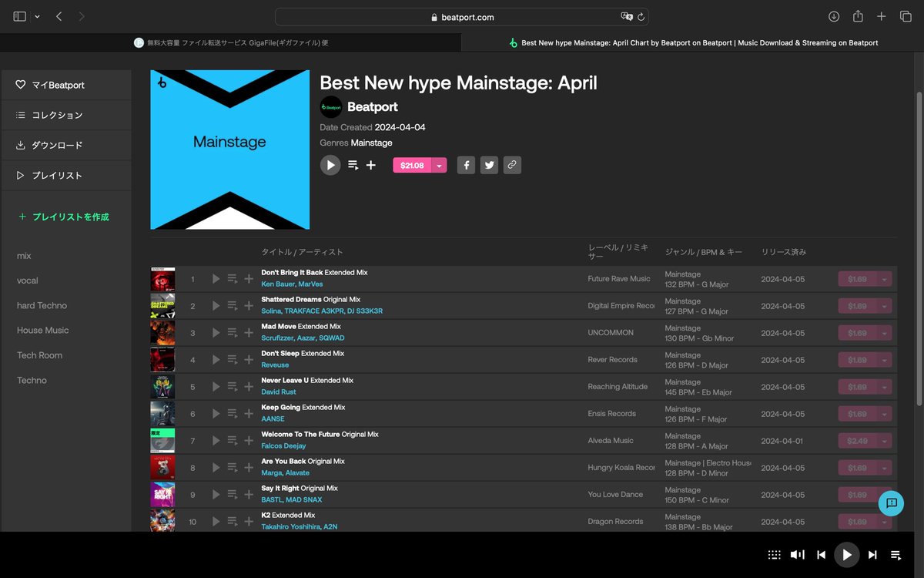This screenshot has height=578, width=924.
Task: Open price dropdown for Mad Move
Action: (884, 333)
